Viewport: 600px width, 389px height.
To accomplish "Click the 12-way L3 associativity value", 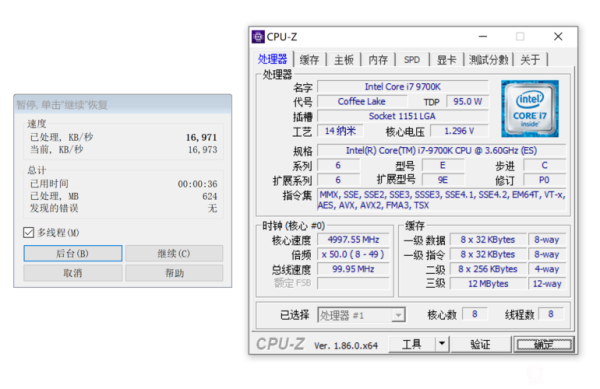I will pos(547,283).
